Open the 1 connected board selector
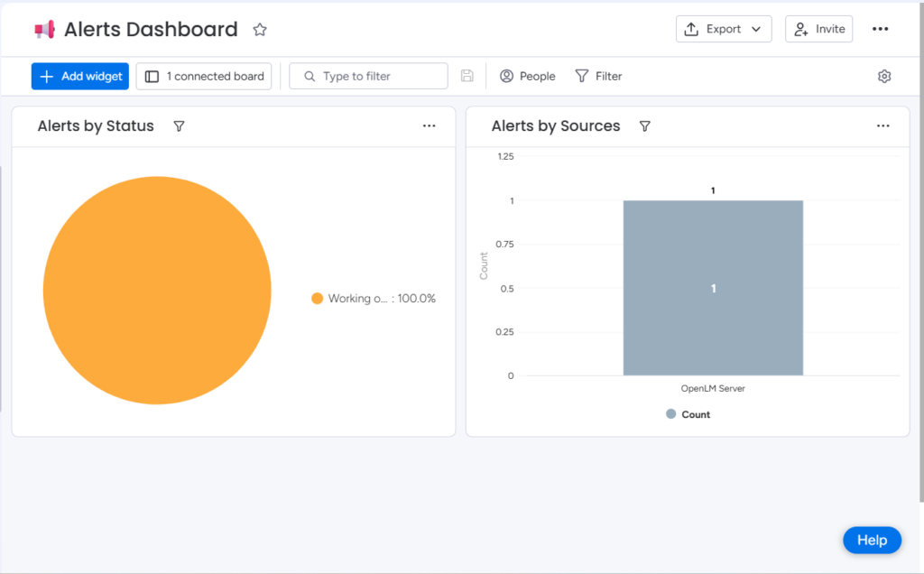 pos(204,77)
